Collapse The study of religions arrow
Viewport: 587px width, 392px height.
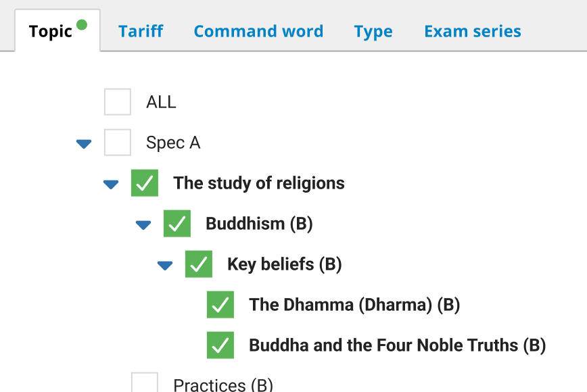[111, 184]
